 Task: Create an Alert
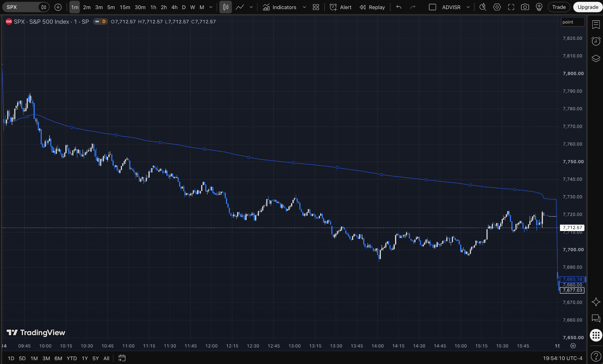(341, 7)
